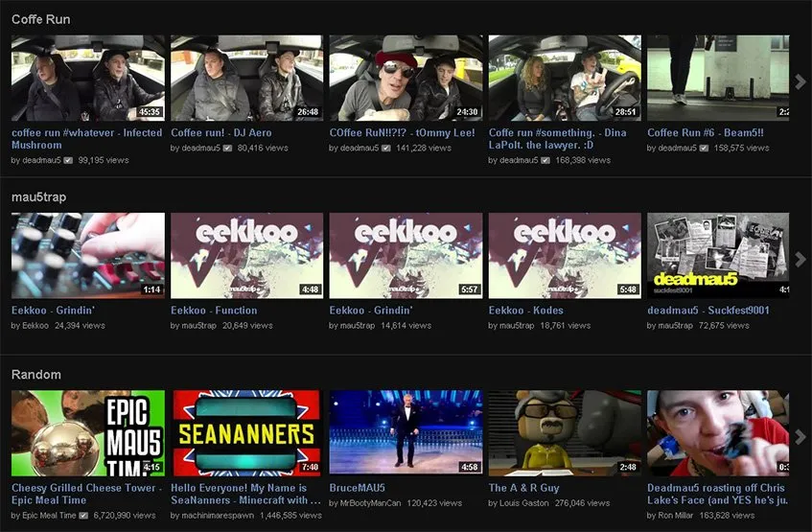Click the 'Coffe Run' section heading
The height and width of the screenshot is (532, 812).
click(41, 19)
